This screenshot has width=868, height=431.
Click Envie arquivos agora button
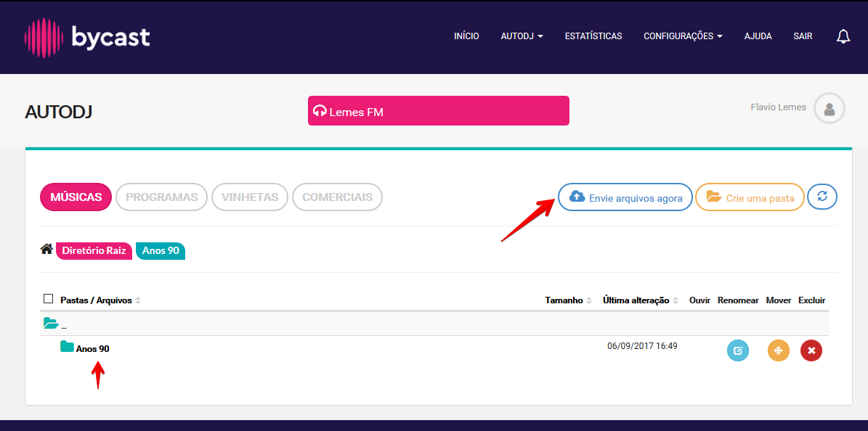coord(625,197)
